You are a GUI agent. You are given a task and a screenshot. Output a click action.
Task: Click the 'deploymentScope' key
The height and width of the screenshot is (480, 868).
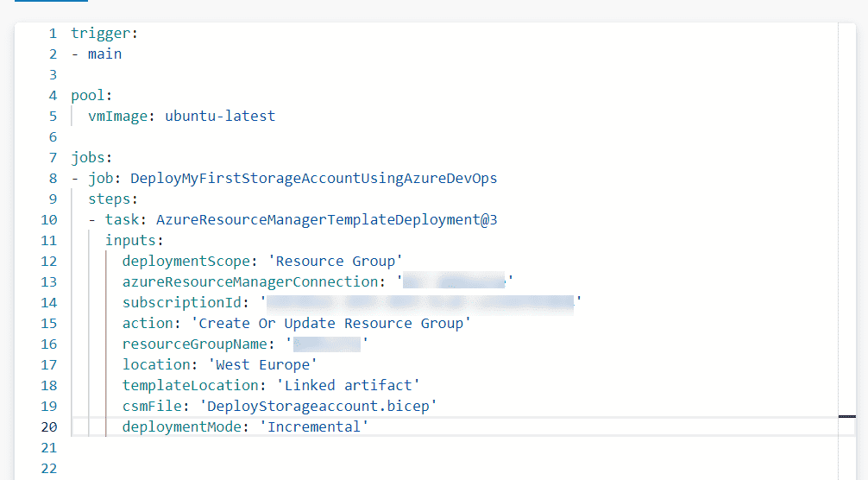point(186,262)
